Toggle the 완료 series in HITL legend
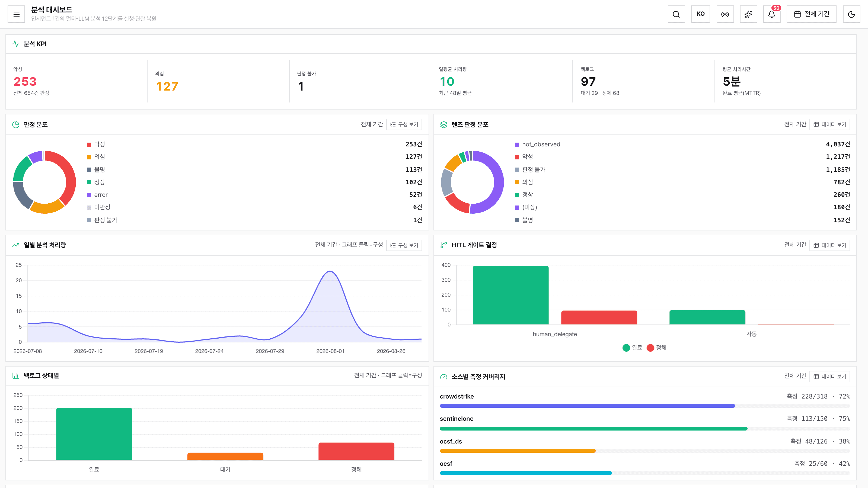The image size is (868, 488). (x=633, y=348)
